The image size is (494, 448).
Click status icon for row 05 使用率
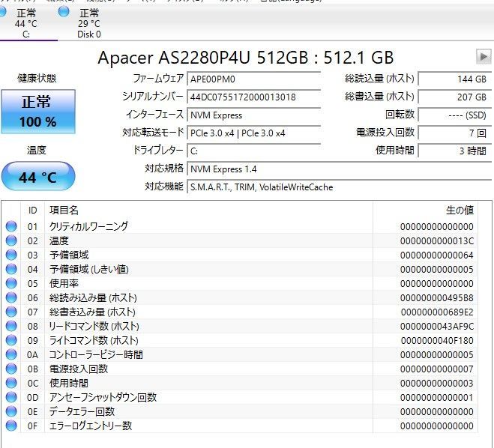(x=11, y=283)
